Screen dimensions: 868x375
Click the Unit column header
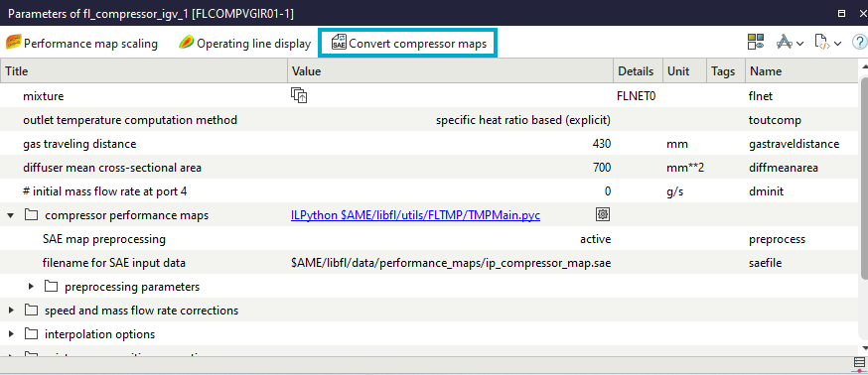coord(685,71)
